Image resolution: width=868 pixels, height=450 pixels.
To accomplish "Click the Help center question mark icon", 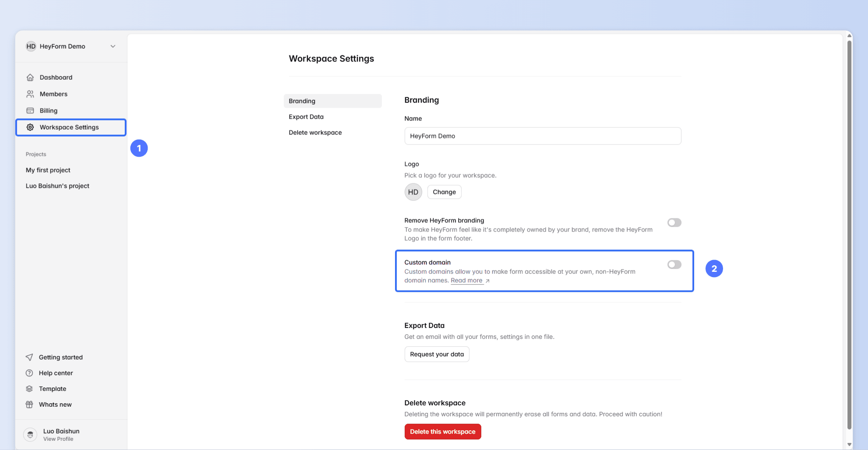I will point(29,373).
